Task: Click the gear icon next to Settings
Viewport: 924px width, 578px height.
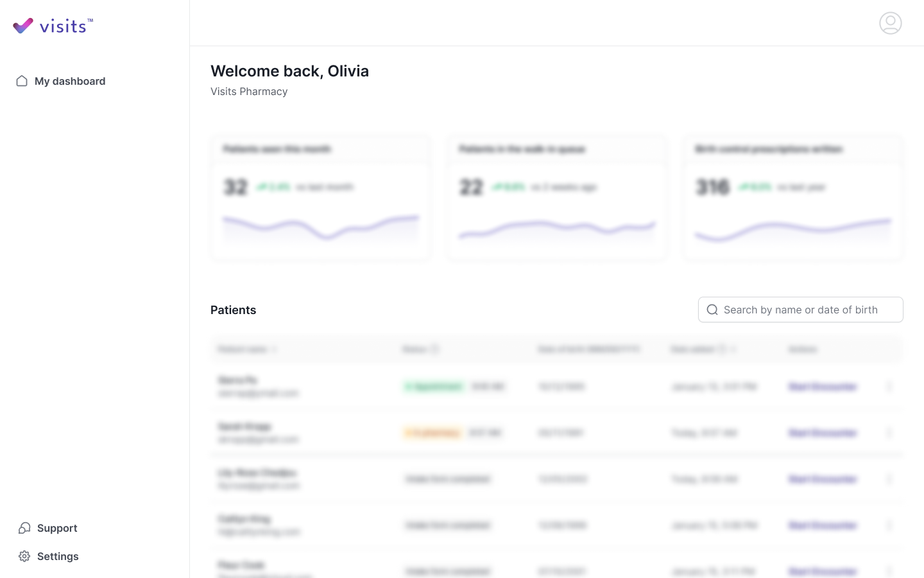Action: click(x=24, y=556)
